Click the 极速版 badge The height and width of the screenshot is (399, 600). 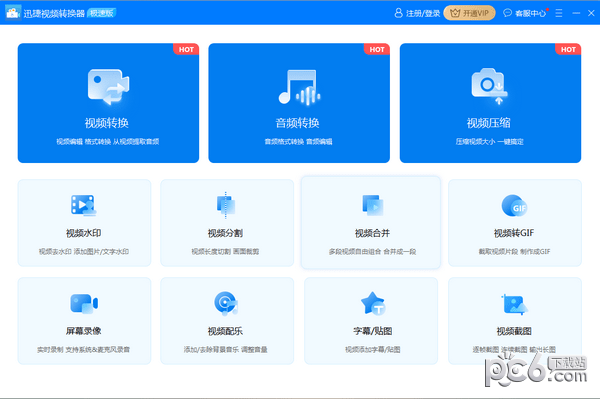point(102,13)
